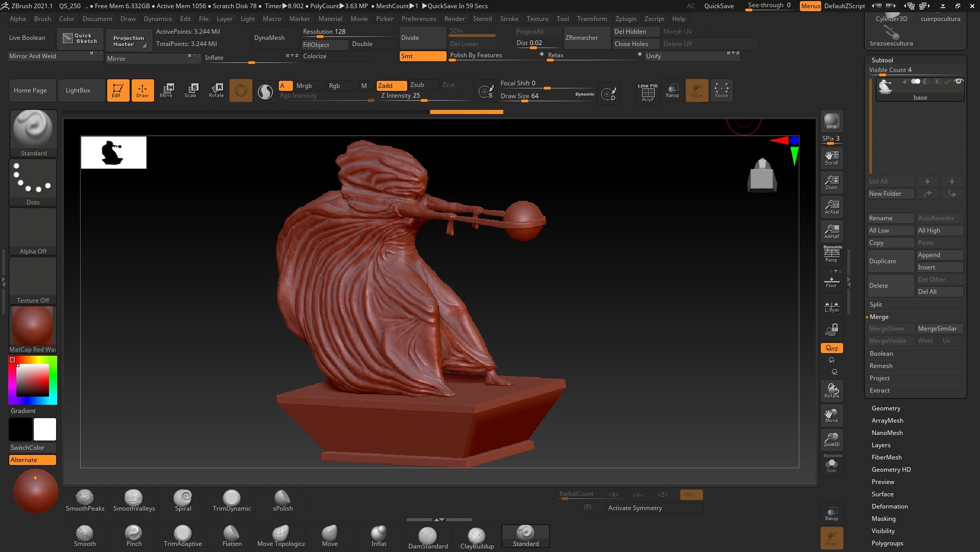Choose the DamStandard brush
The image size is (980, 552).
pos(428,538)
